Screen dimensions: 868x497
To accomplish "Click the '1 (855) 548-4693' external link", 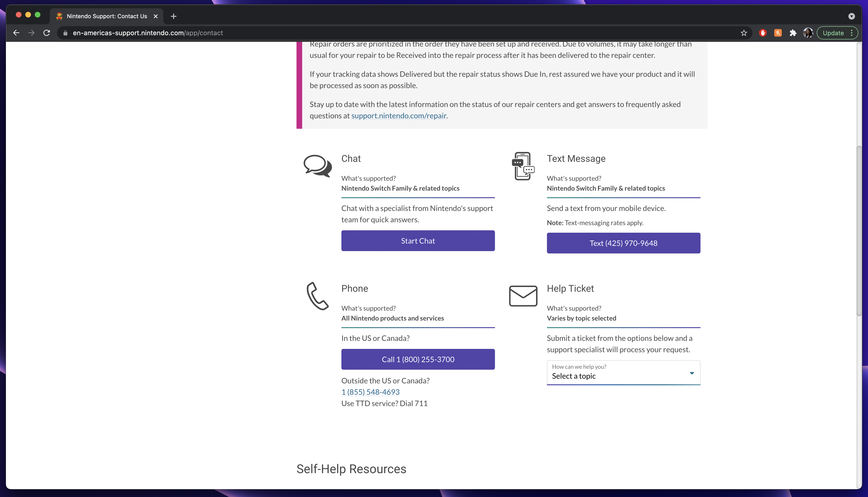I will (370, 391).
